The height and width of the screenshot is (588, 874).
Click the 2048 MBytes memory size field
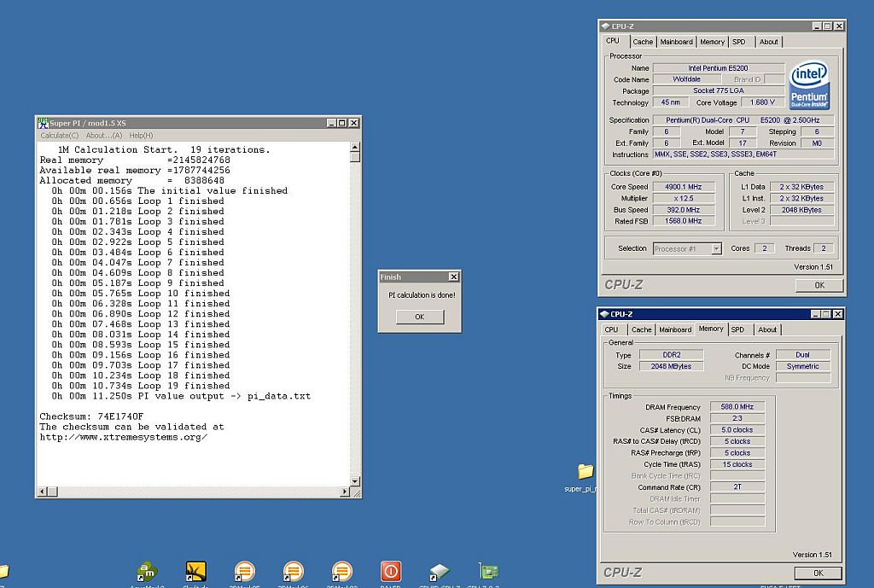[671, 366]
